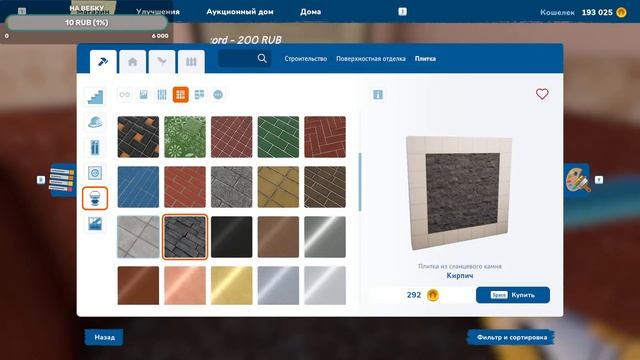Choose the active orange tile filter icon
This screenshot has width=640, height=360.
[x=180, y=95]
